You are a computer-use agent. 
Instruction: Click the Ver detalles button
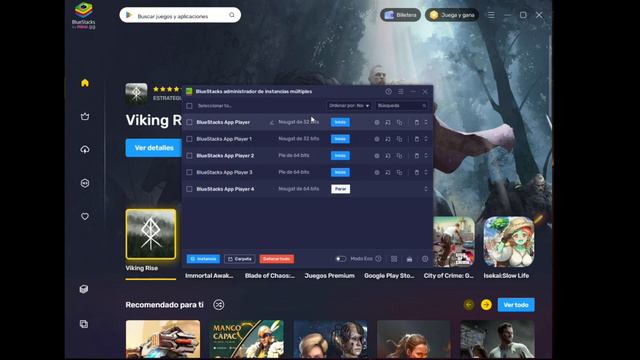(153, 148)
